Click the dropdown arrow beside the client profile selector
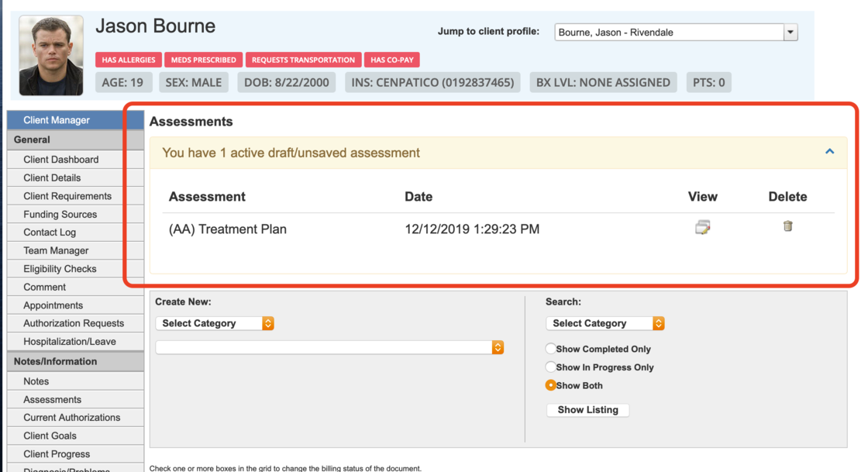 [x=790, y=33]
